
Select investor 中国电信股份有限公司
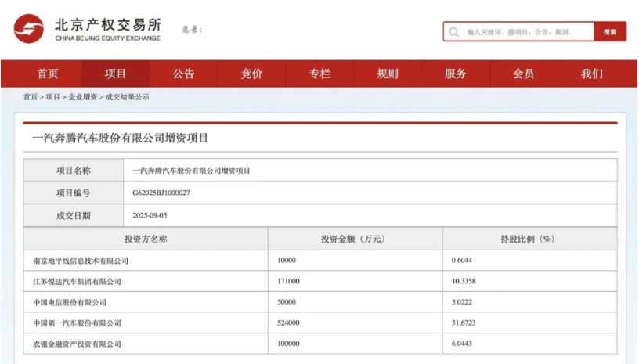(x=70, y=302)
